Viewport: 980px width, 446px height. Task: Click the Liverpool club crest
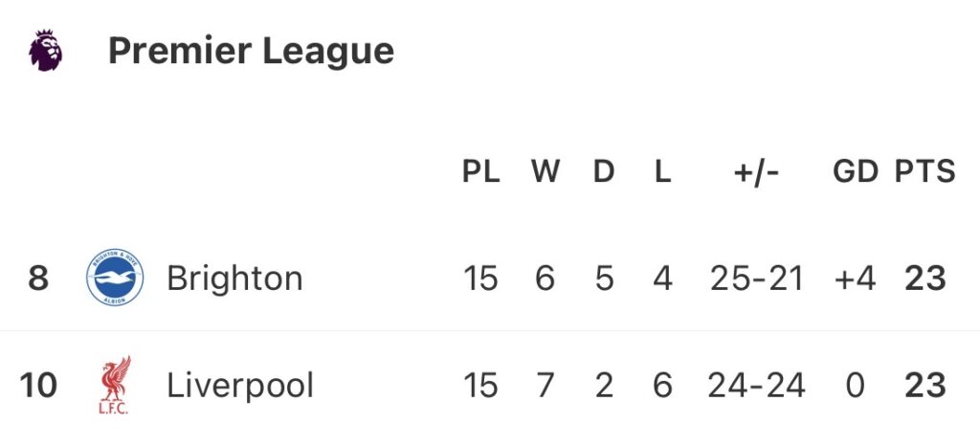[115, 386]
